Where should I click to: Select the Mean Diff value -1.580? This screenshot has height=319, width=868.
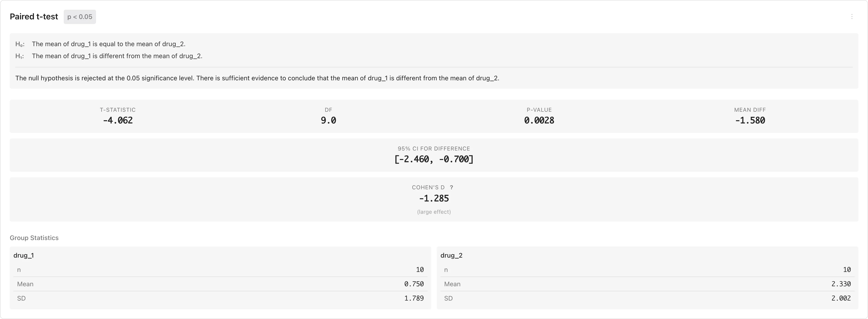[750, 120]
